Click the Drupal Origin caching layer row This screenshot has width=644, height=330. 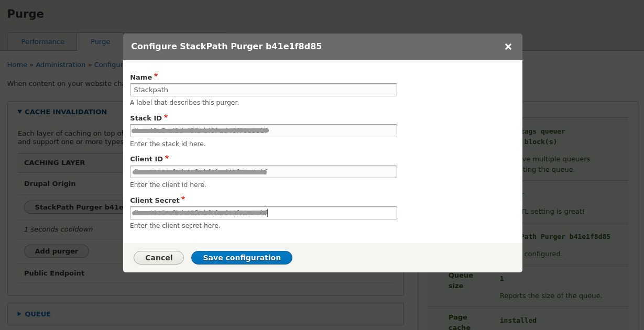coord(50,183)
